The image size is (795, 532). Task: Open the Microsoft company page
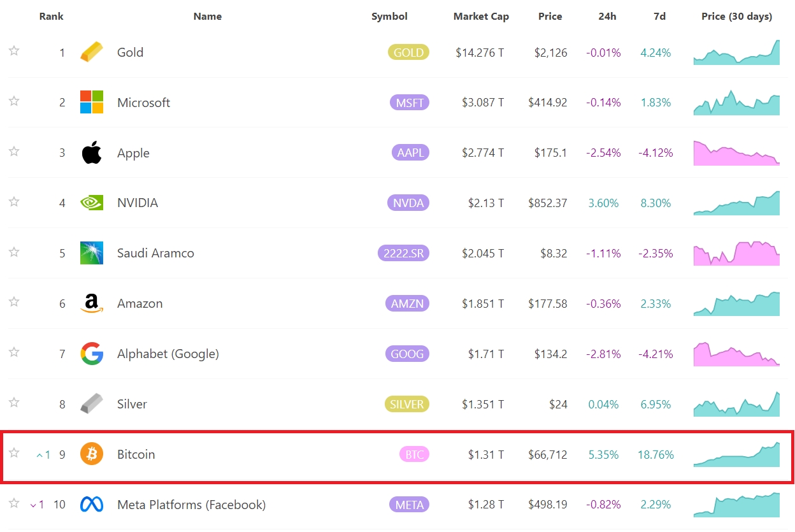coord(143,103)
